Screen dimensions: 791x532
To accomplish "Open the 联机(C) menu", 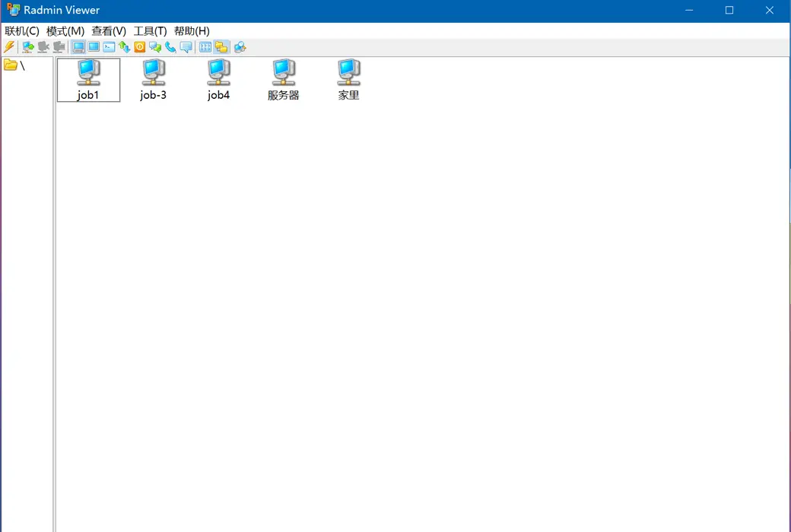I will click(x=22, y=30).
